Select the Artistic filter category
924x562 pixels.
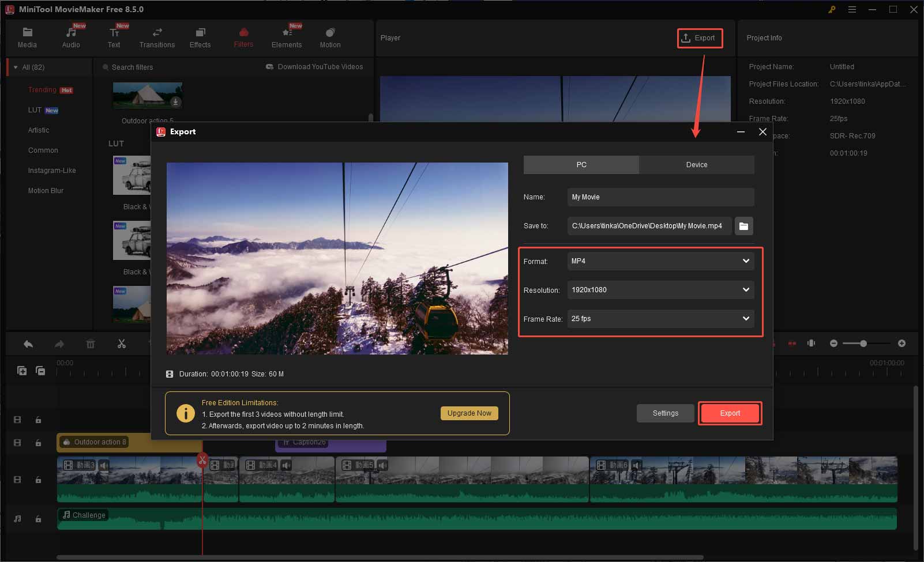click(39, 130)
